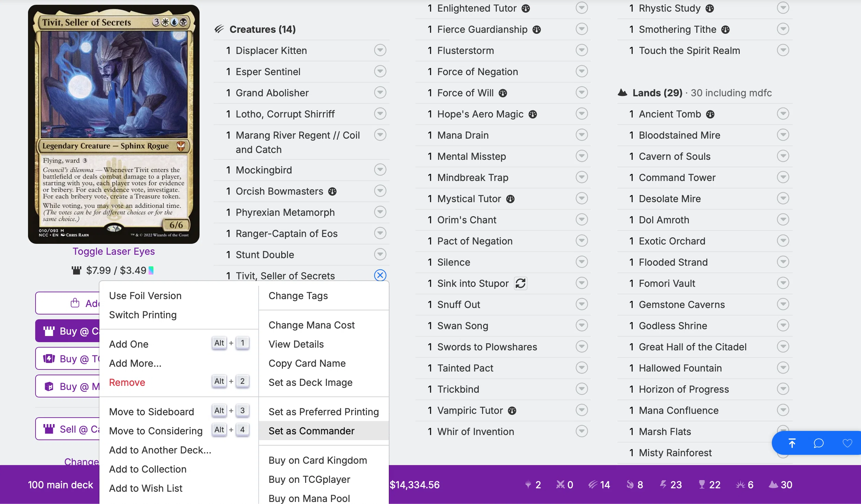Open options dropdown for Esper Sentinel
The width and height of the screenshot is (861, 504).
pos(380,71)
